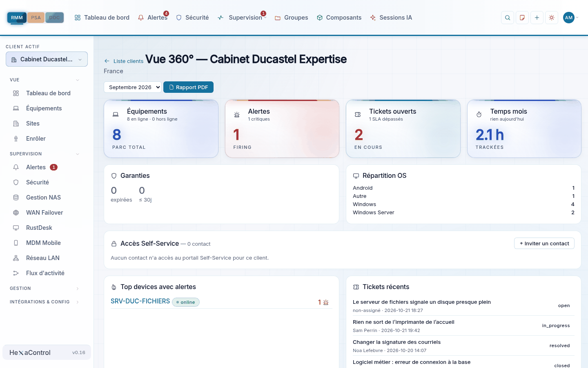Open Groupes in top navigation
Screen dimensions: 588x368
[x=292, y=18]
